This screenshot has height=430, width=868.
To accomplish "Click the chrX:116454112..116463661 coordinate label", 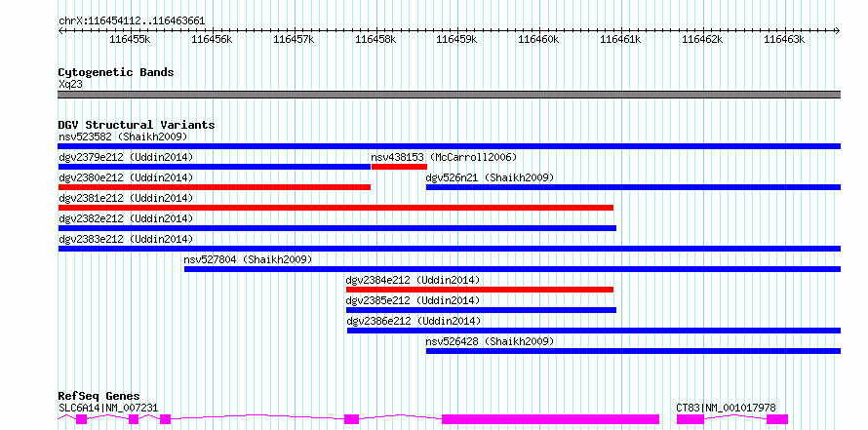I will (x=132, y=21).
